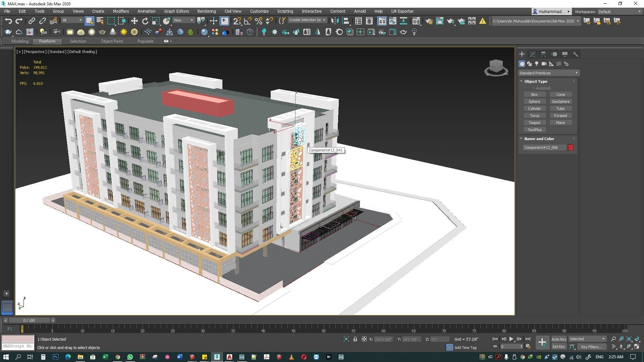Screen dimensions: 644x362
Task: Choose the Select and Rotate tool
Action: coord(145,21)
